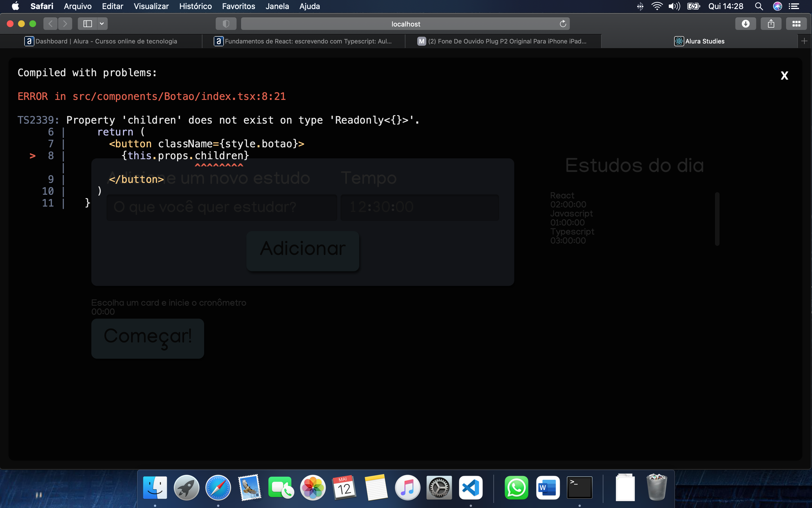
Task: Open Notification Center list icon
Action: coord(794,6)
